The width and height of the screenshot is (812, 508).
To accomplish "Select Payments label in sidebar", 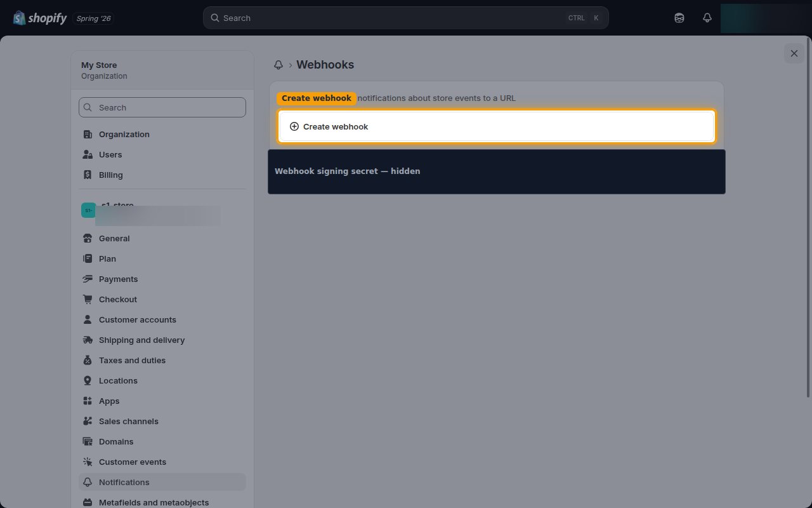I will 118,279.
